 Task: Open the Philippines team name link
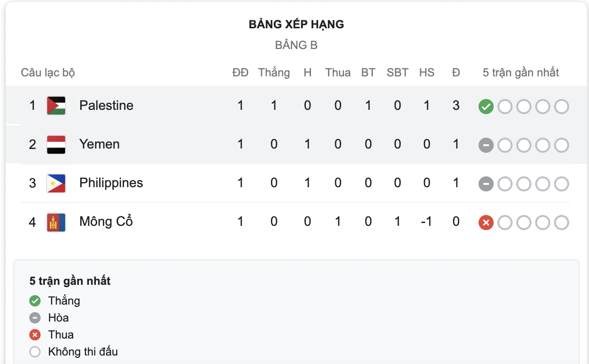click(111, 183)
